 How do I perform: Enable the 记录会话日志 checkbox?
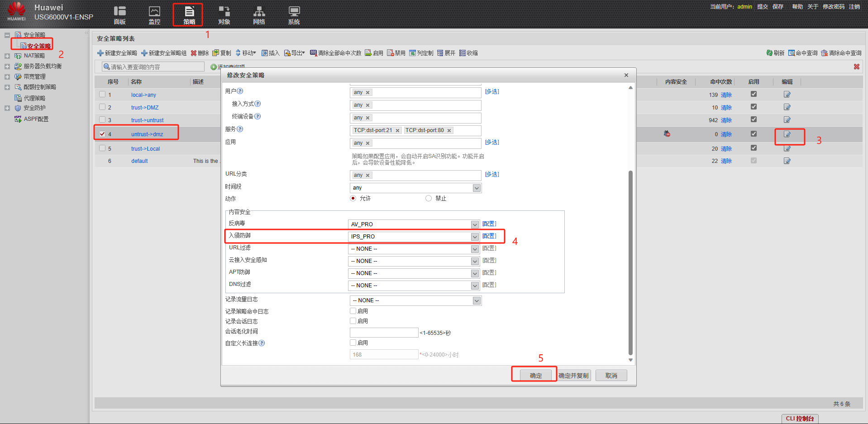pyautogui.click(x=353, y=321)
